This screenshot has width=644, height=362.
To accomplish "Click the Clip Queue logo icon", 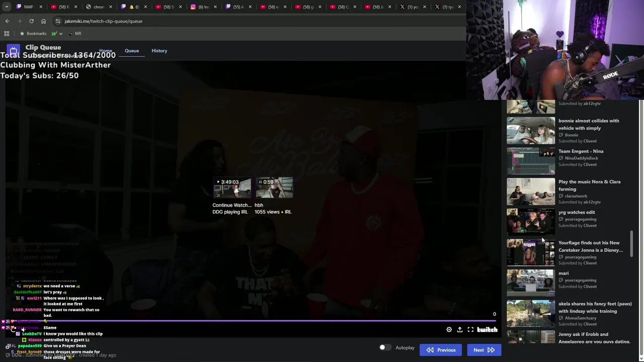I will point(13,51).
